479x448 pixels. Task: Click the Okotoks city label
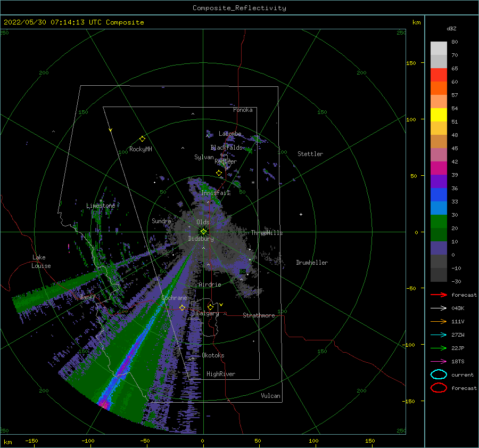213,355
